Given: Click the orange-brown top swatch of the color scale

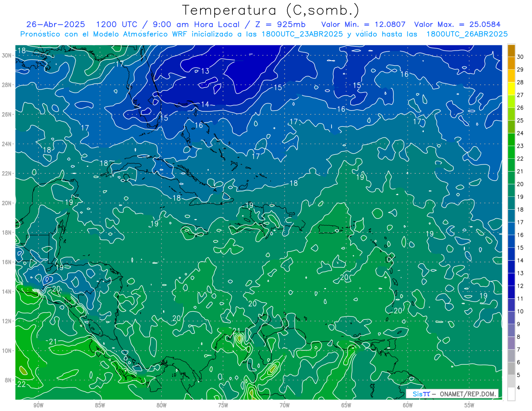Looking at the screenshot, I should [x=511, y=50].
